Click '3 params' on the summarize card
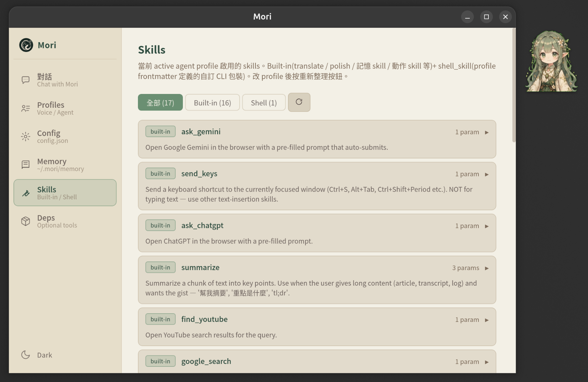The image size is (588, 382). (466, 268)
